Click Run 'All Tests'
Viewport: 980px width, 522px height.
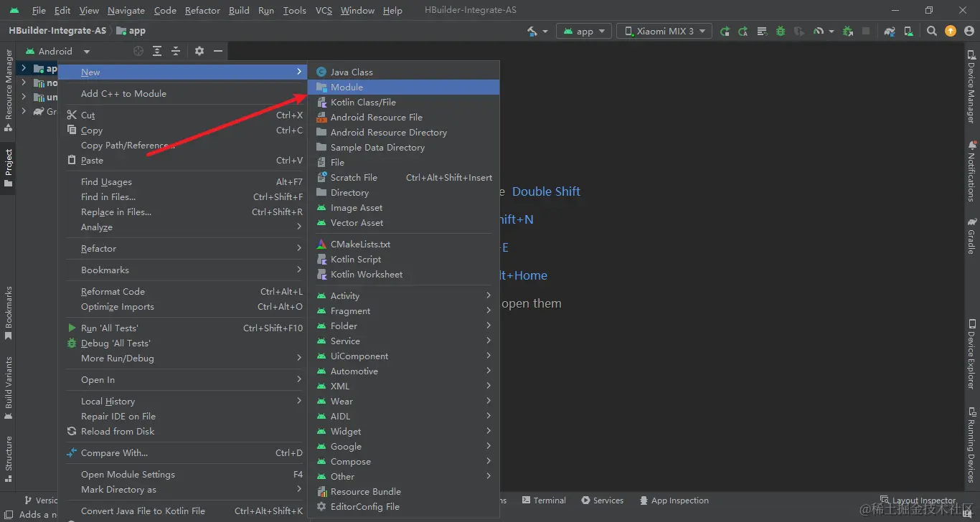(x=184, y=328)
